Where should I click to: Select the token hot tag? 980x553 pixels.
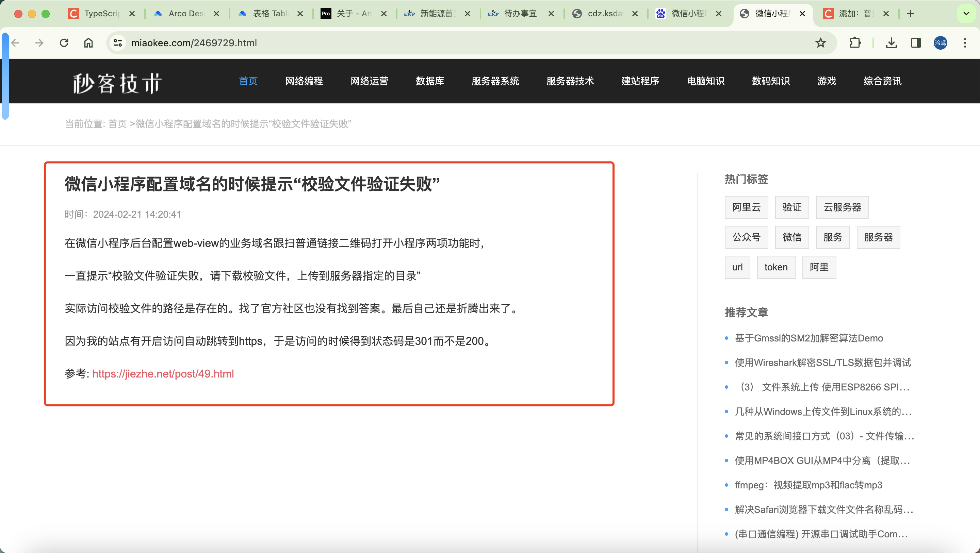(x=776, y=267)
